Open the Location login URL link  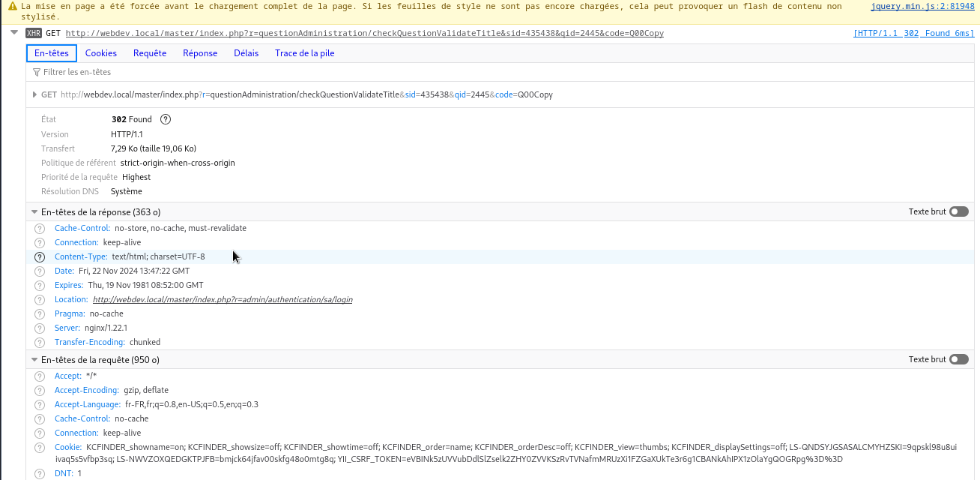click(x=223, y=299)
